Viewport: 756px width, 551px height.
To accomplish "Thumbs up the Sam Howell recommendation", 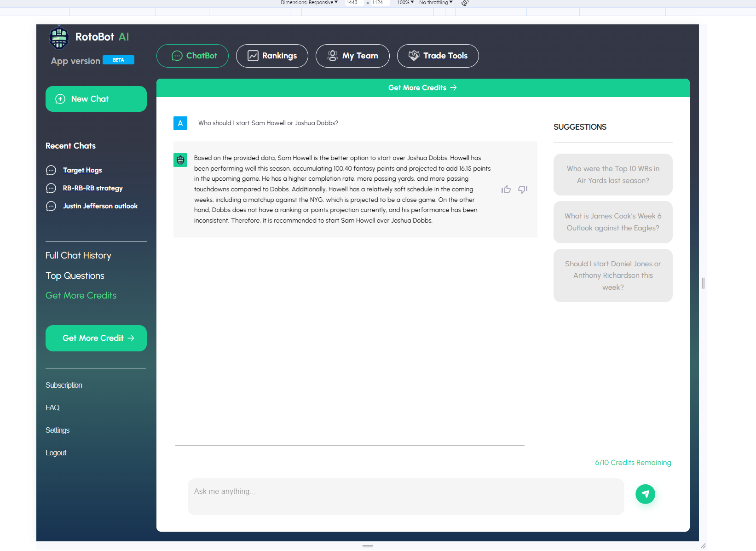I will tap(506, 189).
